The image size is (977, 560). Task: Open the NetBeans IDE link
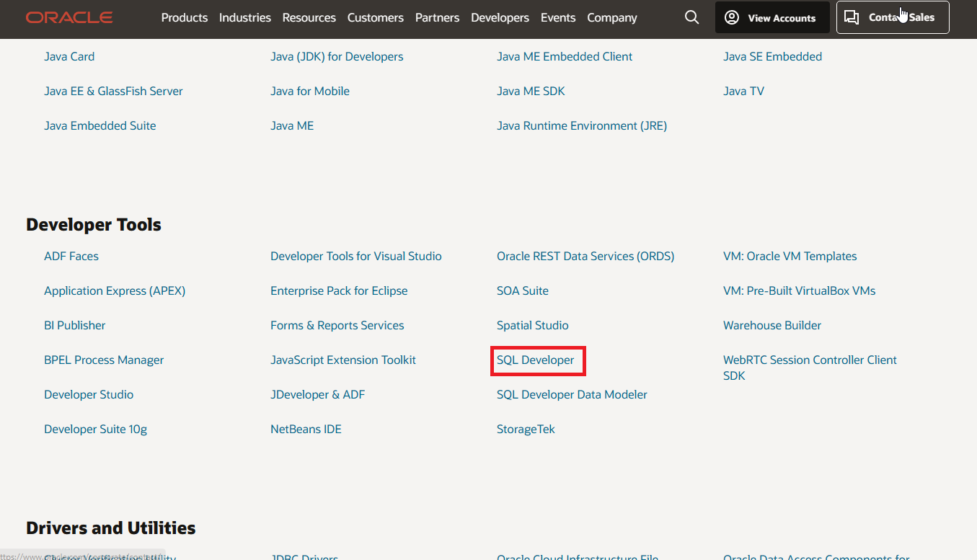[306, 429]
